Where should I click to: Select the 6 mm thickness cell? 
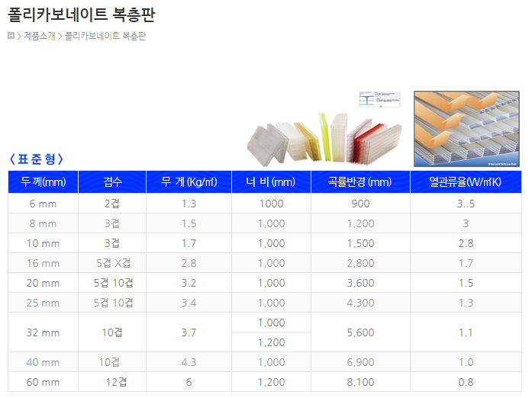click(x=43, y=204)
